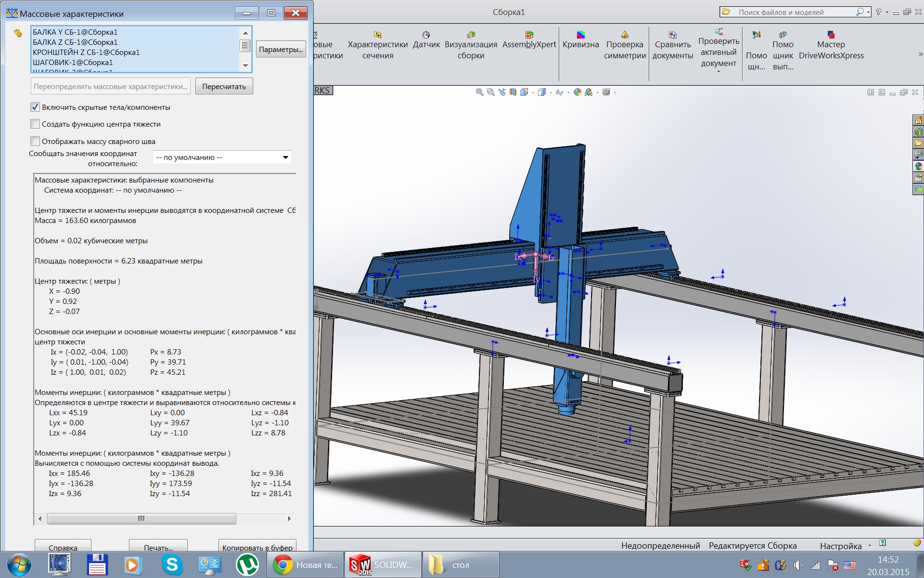
Task: Select БАЛКА Z СБ-1@Сборка1 in list
Action: click(75, 42)
